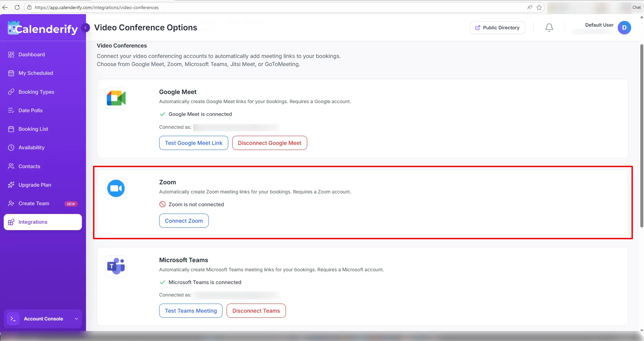Collapse the sidebar with the chevron button
This screenshot has width=644, height=341.
[85, 28]
